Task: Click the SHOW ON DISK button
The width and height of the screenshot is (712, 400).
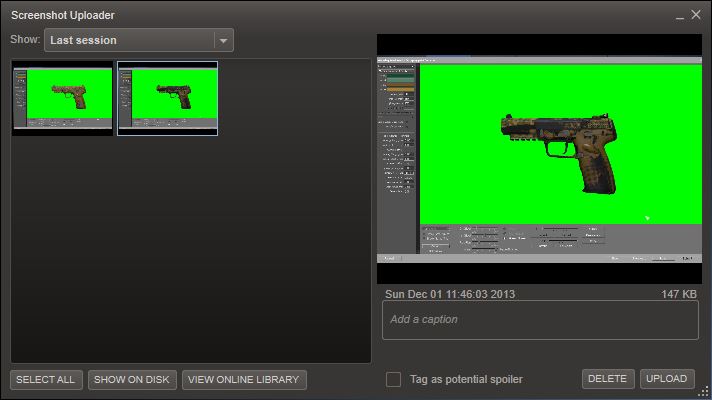Action: pos(132,380)
